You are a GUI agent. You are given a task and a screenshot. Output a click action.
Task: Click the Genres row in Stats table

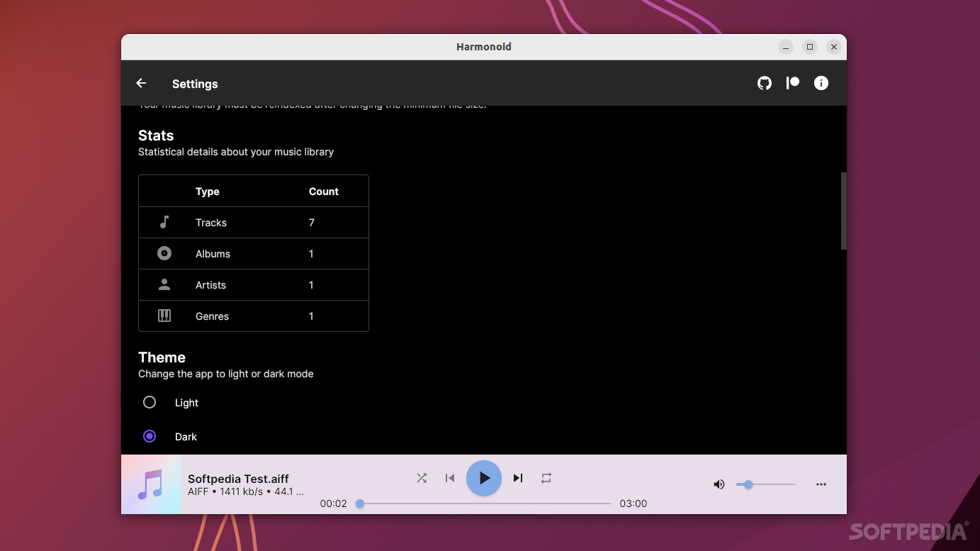click(x=254, y=316)
